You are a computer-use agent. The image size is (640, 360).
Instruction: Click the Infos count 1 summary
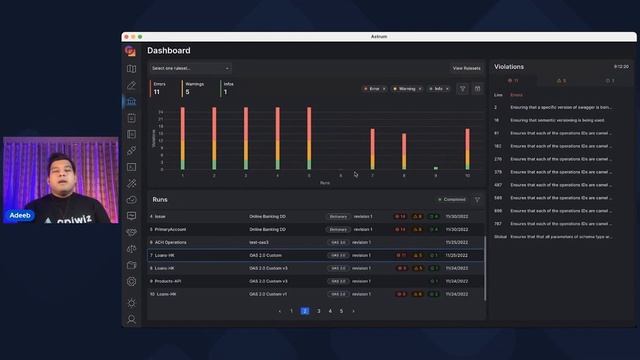pos(228,88)
